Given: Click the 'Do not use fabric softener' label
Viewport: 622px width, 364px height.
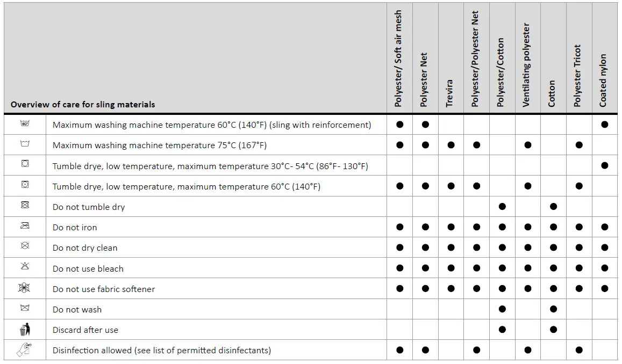Looking at the screenshot, I should [104, 289].
